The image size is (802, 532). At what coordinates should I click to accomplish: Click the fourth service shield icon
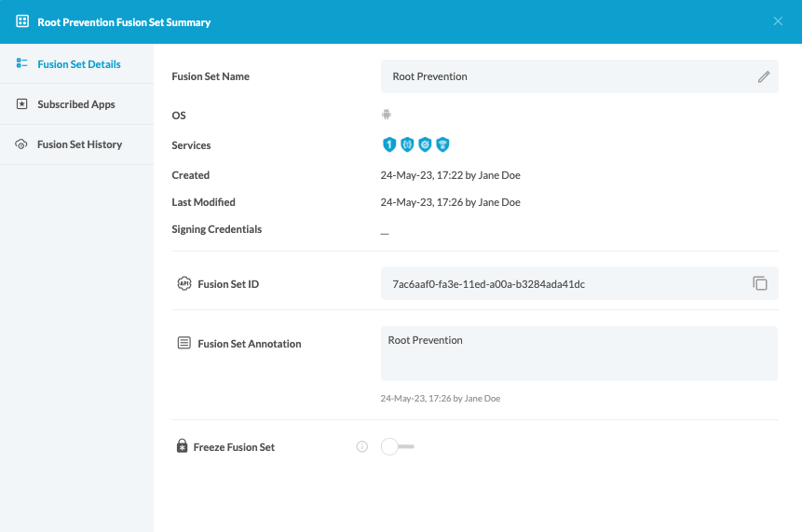tap(443, 144)
